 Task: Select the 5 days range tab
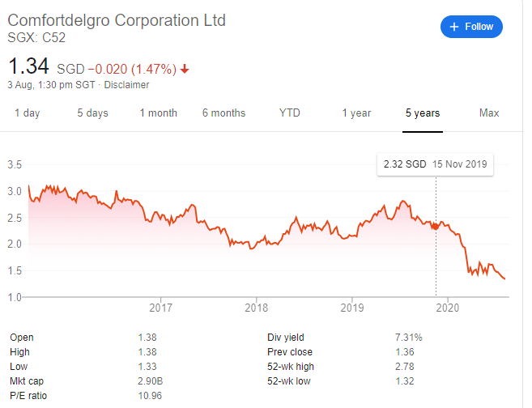pos(92,113)
